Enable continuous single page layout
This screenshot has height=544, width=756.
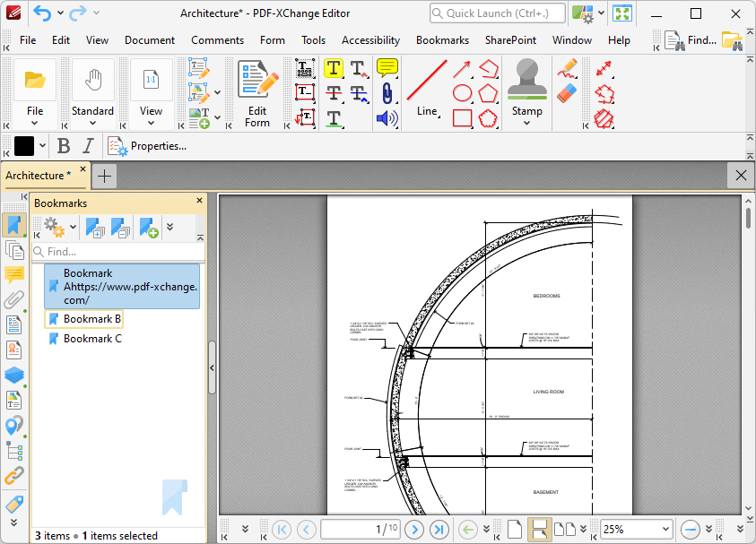[x=539, y=530]
